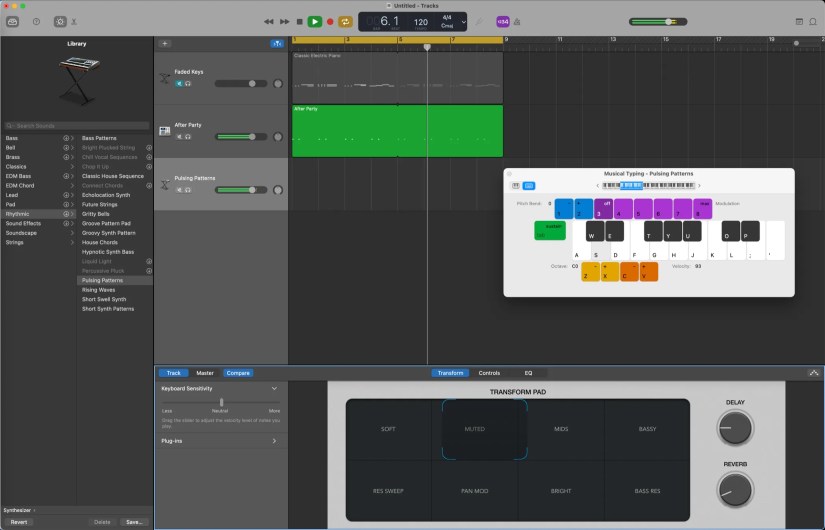The height and width of the screenshot is (530, 825).
Task: Click the Compare button
Action: click(238, 373)
